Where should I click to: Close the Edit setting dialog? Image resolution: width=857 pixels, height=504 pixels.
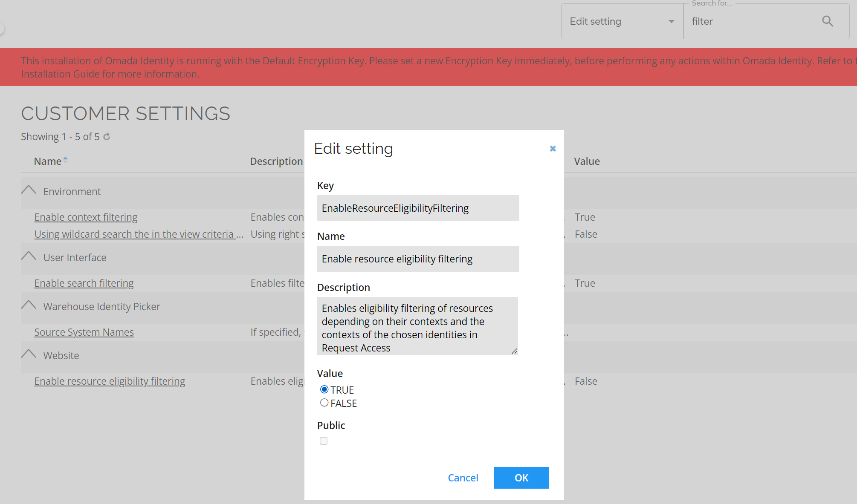tap(553, 149)
